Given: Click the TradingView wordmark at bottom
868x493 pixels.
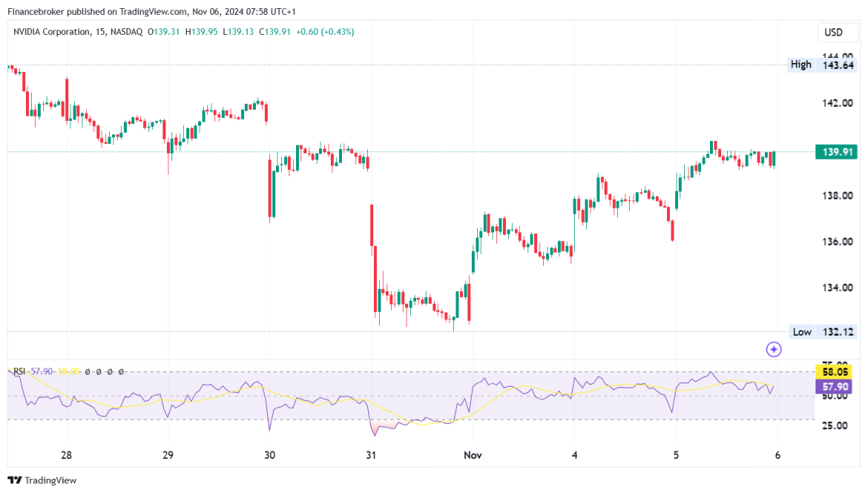Looking at the screenshot, I should click(x=50, y=480).
